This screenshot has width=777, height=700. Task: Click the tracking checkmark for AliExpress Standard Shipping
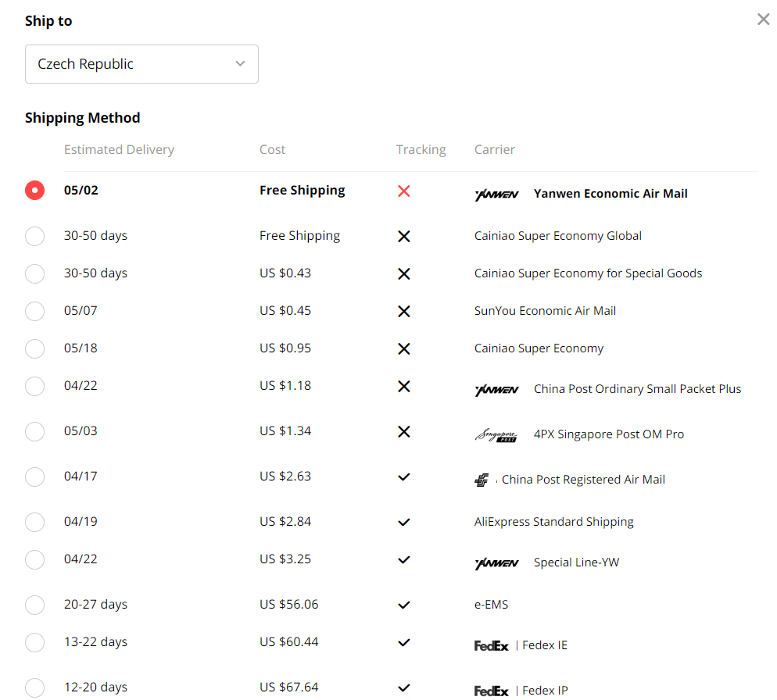coord(404,522)
